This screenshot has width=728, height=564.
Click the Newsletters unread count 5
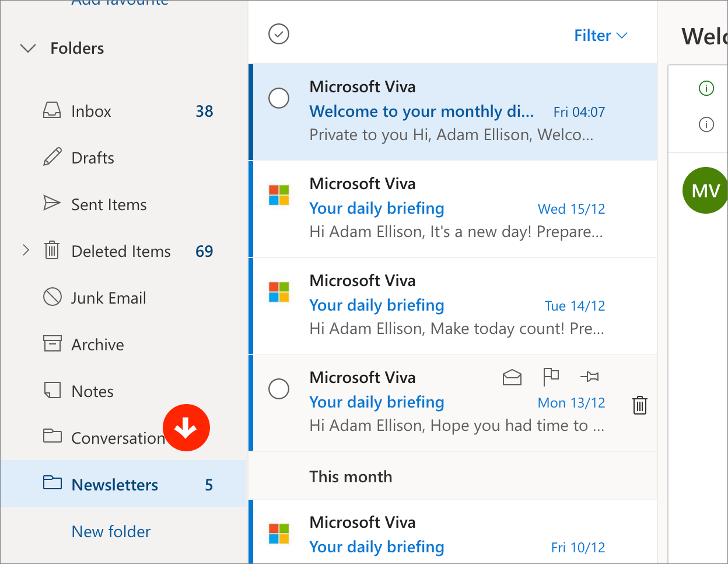click(x=209, y=485)
